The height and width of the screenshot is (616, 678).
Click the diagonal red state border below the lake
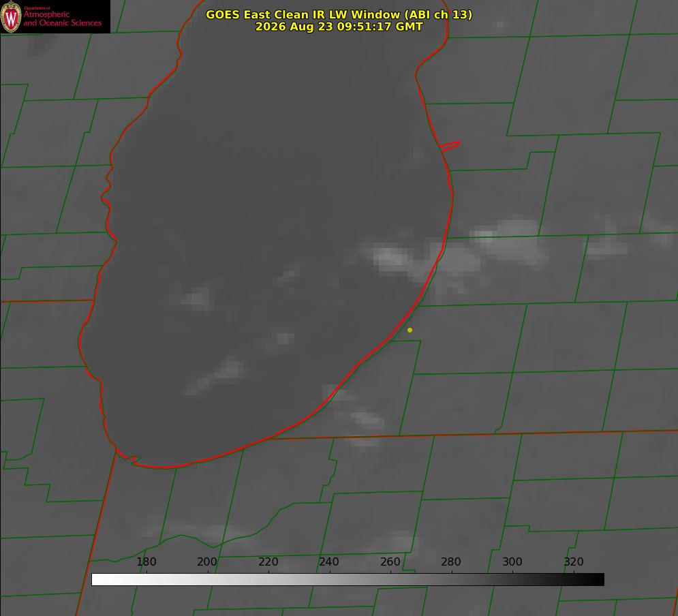click(x=97, y=532)
